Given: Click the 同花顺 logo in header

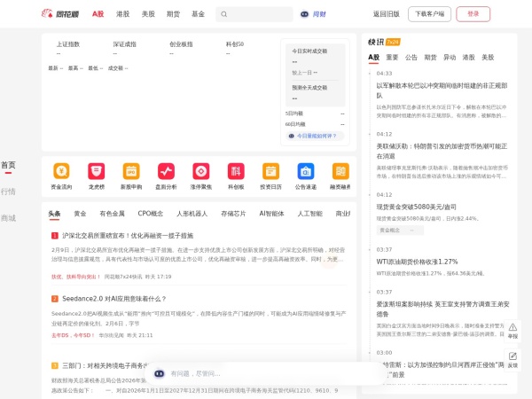Looking at the screenshot, I should 61,14.
